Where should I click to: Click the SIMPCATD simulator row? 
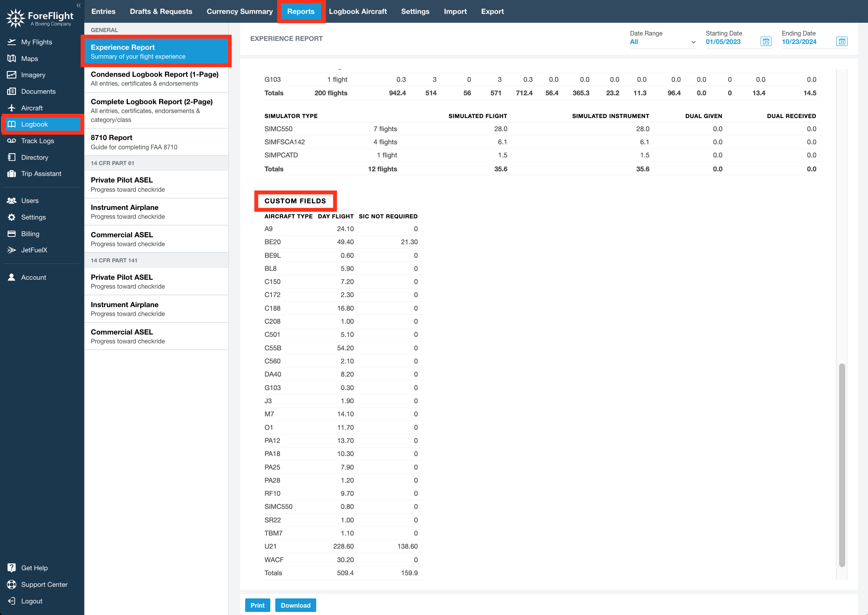pyautogui.click(x=543, y=155)
